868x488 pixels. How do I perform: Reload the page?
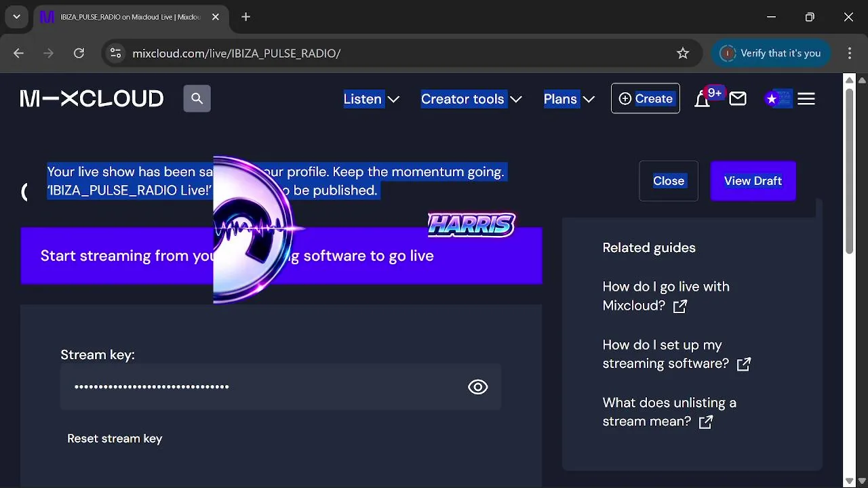(79, 53)
